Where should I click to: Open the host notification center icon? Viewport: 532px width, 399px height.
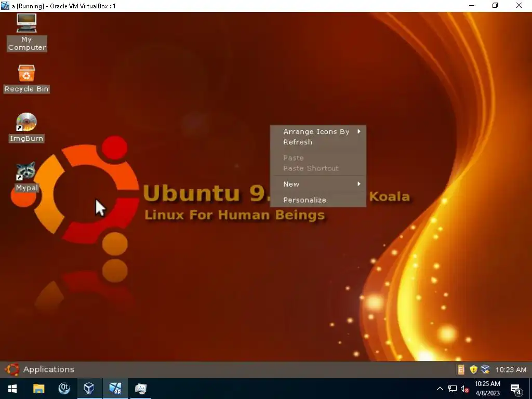(x=516, y=389)
